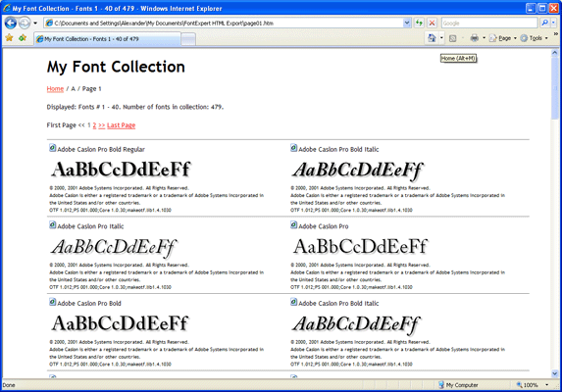Expand the Tools menu dropdown arrow

(x=546, y=38)
